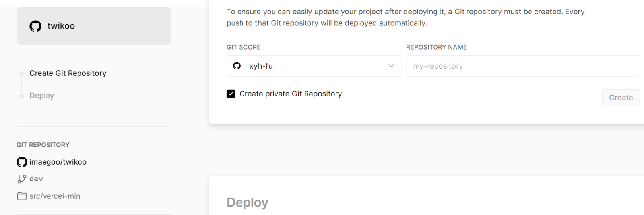Select the Deploy step in sidebar

coord(42,96)
